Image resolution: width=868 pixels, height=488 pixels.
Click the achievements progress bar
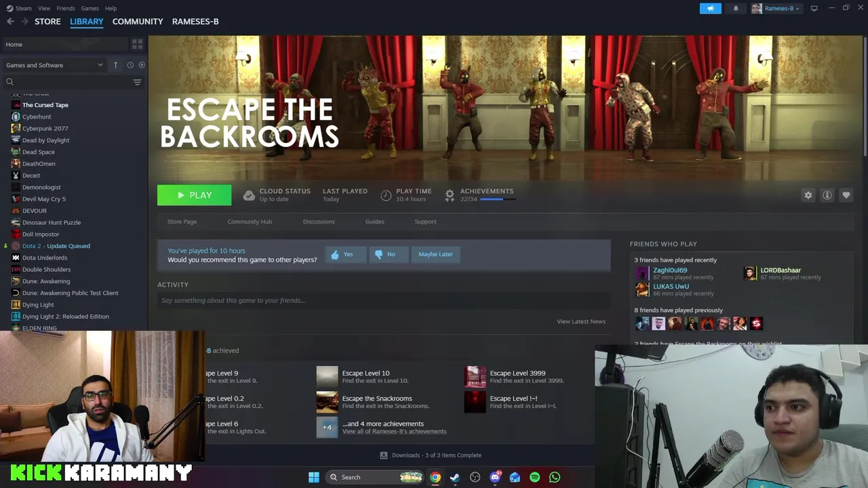pyautogui.click(x=497, y=199)
